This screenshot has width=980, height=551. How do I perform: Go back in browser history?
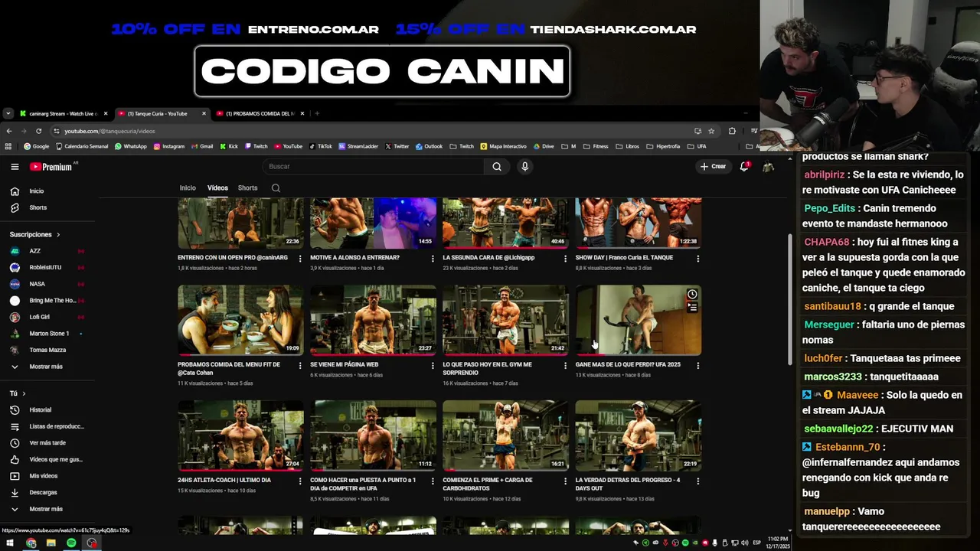coord(9,131)
